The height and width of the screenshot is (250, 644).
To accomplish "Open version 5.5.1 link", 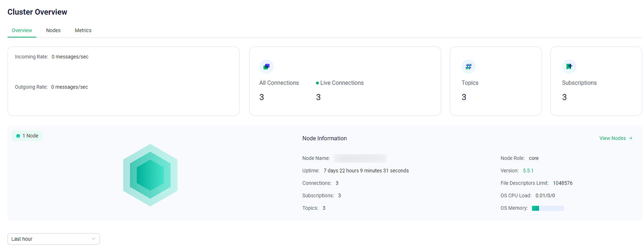I will coord(529,170).
